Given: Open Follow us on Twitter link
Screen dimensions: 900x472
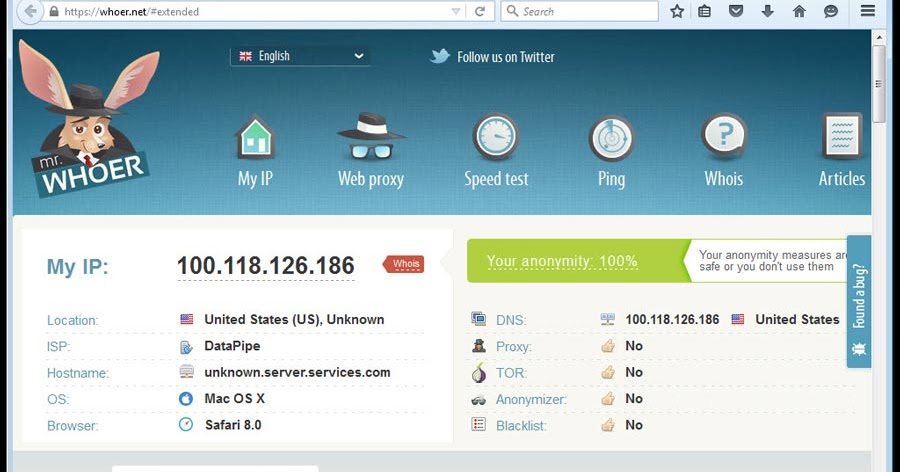Looking at the screenshot, I should pos(506,57).
